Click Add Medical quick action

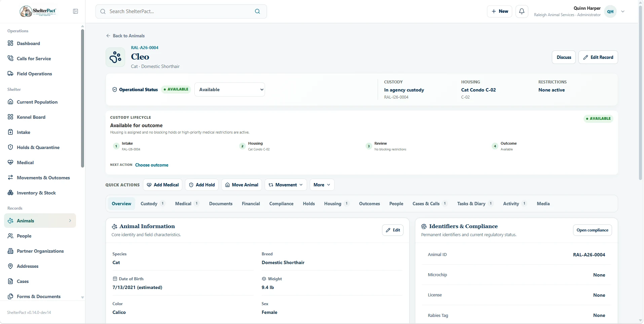coord(163,185)
